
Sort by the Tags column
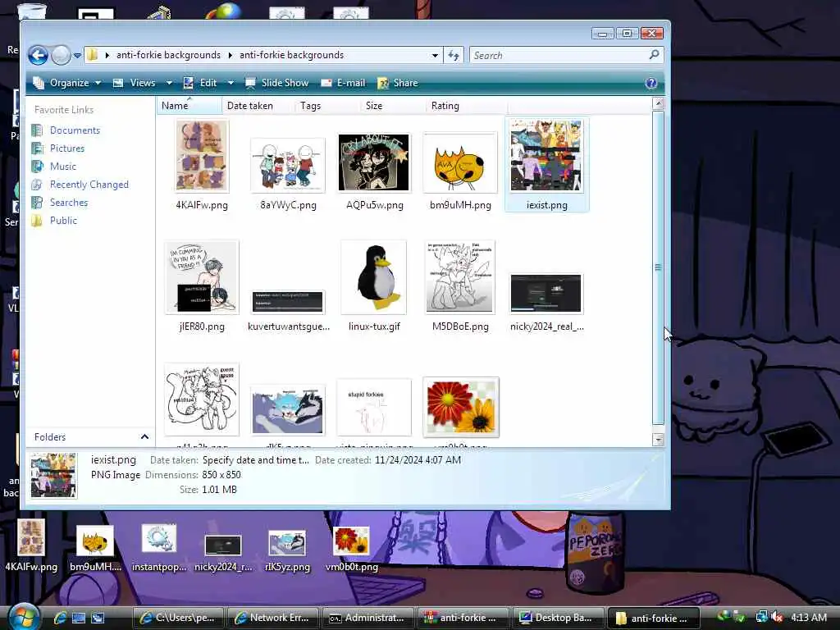pyautogui.click(x=327, y=106)
